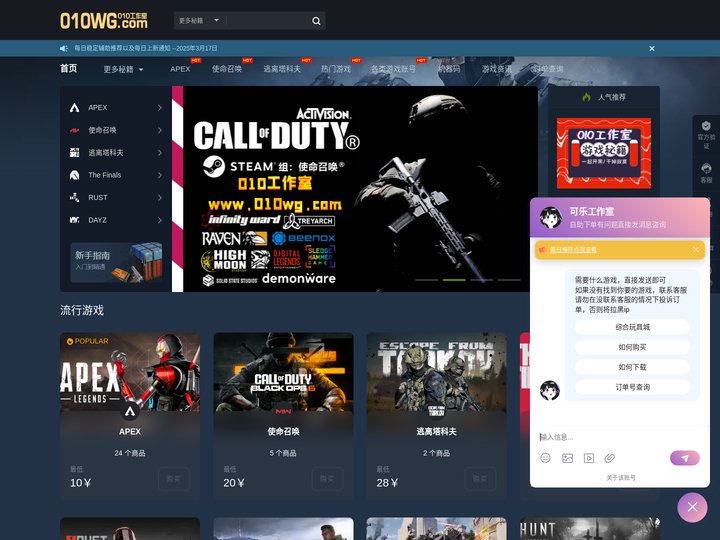Image resolution: width=720 pixels, height=540 pixels.
Task: Expand The Finals sidebar chevron
Action: pos(160,175)
